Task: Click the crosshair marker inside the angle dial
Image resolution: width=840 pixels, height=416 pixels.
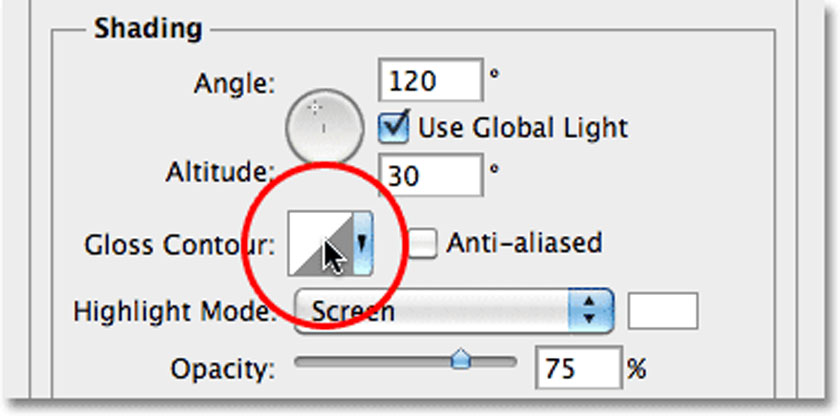Action: point(316,108)
